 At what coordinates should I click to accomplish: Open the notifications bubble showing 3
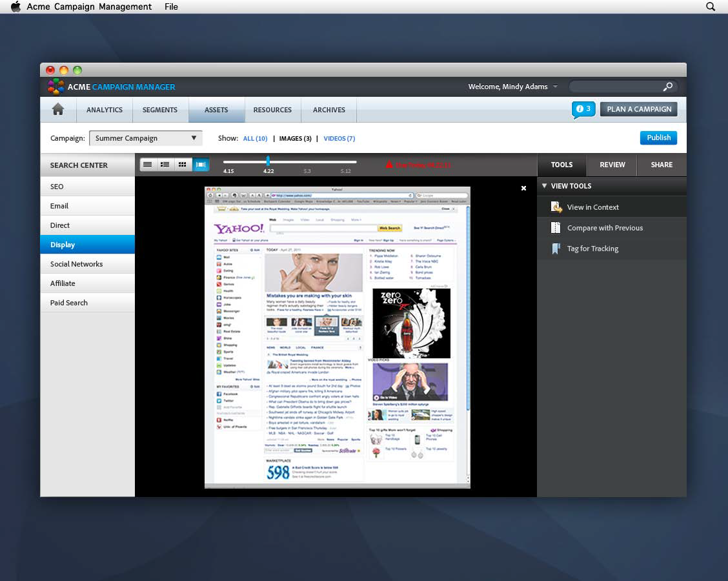(x=583, y=109)
